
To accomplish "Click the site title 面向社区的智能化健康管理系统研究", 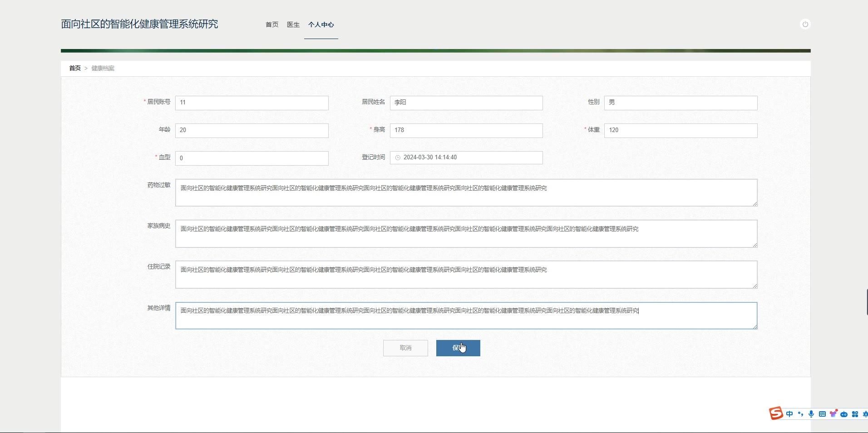I will [139, 24].
